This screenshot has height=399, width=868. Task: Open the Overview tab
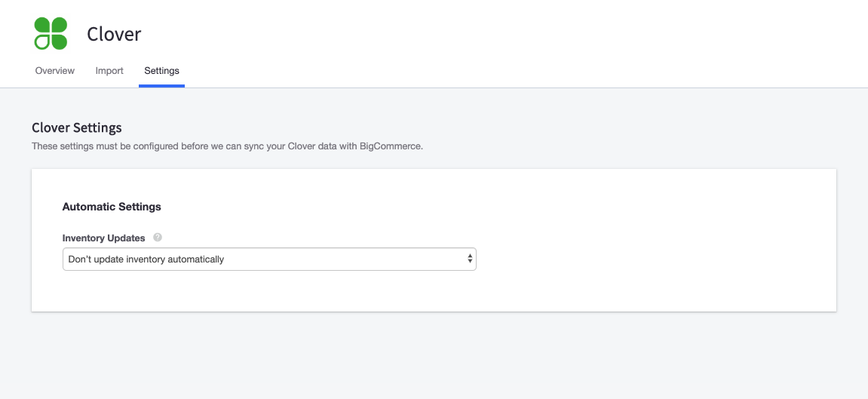[55, 71]
